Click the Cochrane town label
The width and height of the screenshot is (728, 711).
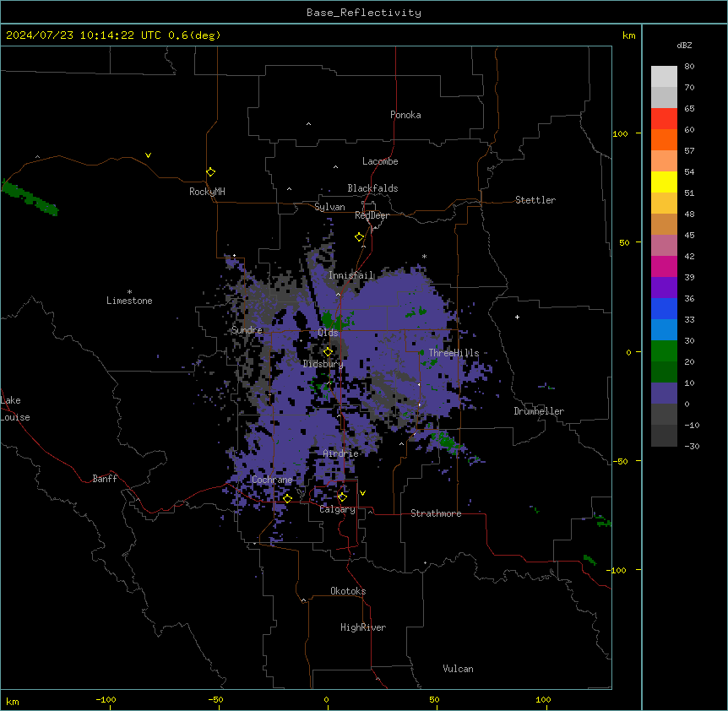(272, 480)
